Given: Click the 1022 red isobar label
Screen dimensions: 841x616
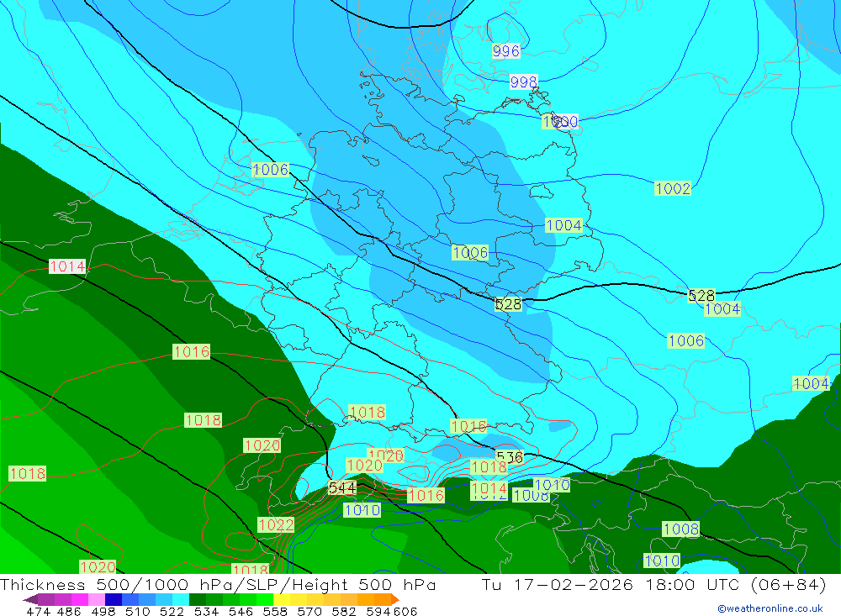Looking at the screenshot, I should [276, 524].
